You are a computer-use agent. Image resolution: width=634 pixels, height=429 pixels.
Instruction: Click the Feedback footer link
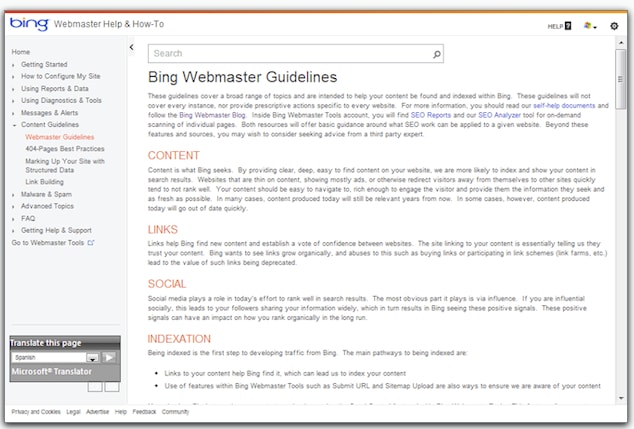coord(144,412)
